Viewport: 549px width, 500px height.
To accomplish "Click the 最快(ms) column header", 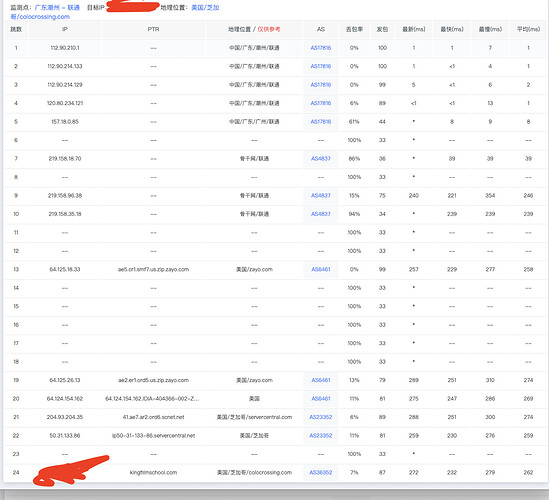I will click(452, 29).
